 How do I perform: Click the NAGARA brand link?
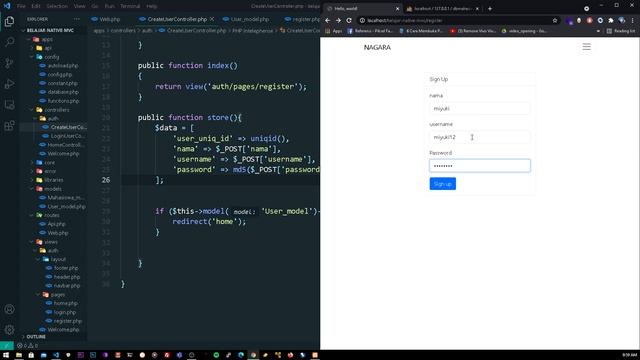pos(377,47)
